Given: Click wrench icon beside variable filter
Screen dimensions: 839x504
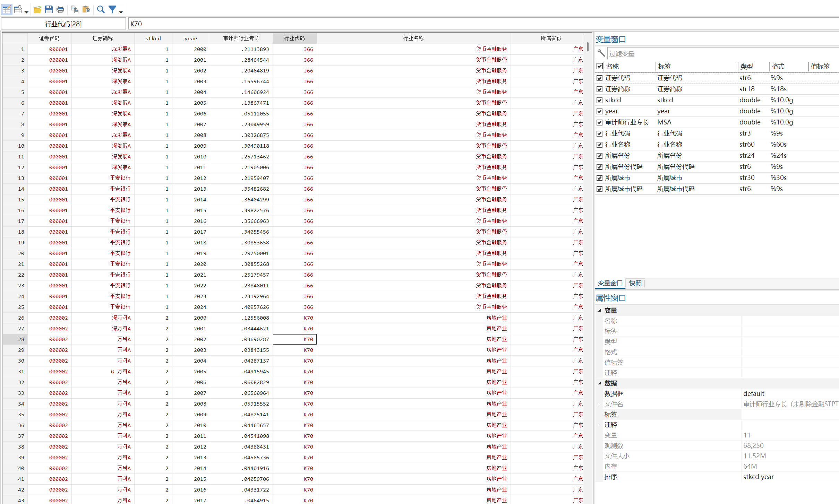Looking at the screenshot, I should (x=601, y=53).
